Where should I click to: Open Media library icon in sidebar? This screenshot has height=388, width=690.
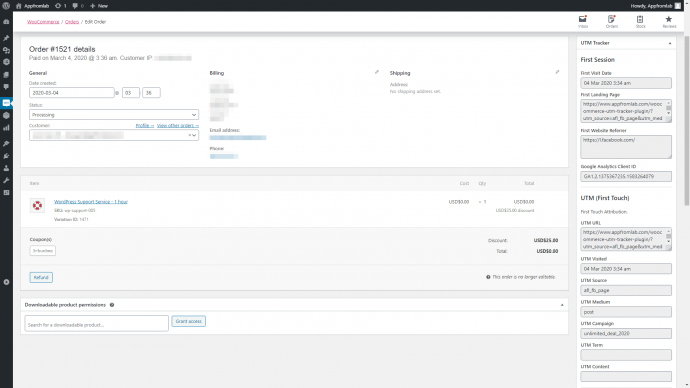point(6,50)
